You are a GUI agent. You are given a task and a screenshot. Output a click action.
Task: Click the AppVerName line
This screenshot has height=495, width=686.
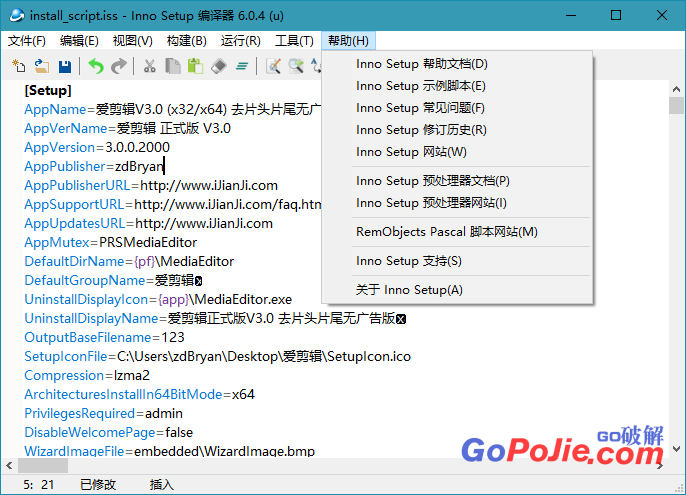pyautogui.click(x=127, y=128)
